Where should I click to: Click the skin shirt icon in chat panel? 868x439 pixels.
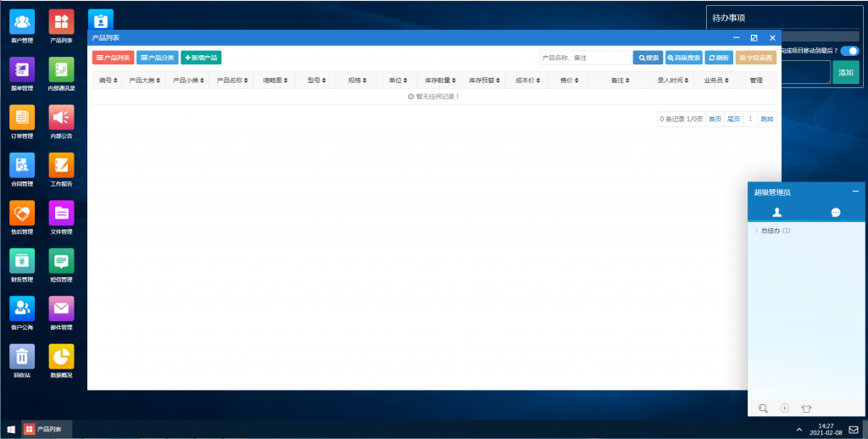805,408
